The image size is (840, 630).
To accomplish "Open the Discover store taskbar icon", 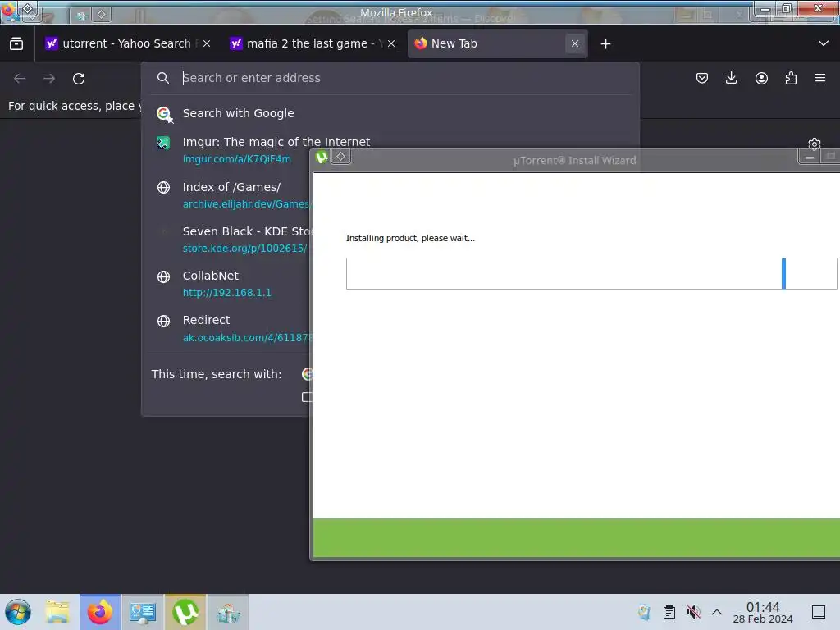I will click(x=228, y=612).
